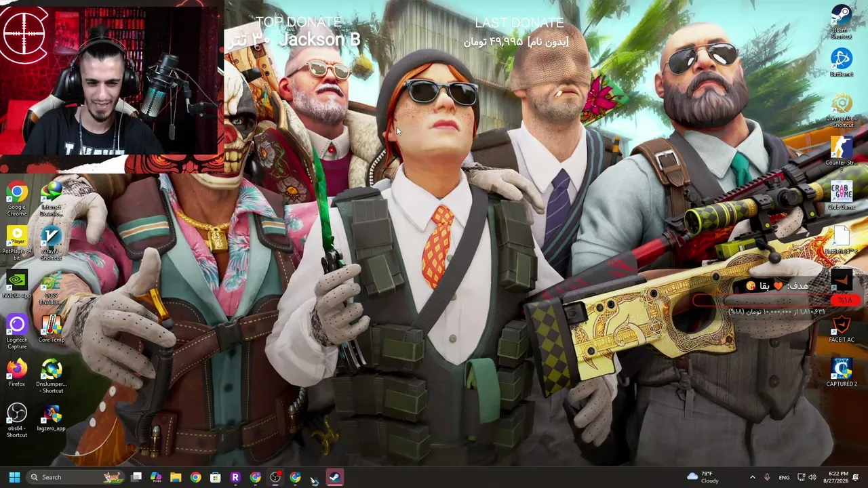Select the v2rayN shortcut on the desktop
868x488 pixels.
pyautogui.click(x=52, y=244)
